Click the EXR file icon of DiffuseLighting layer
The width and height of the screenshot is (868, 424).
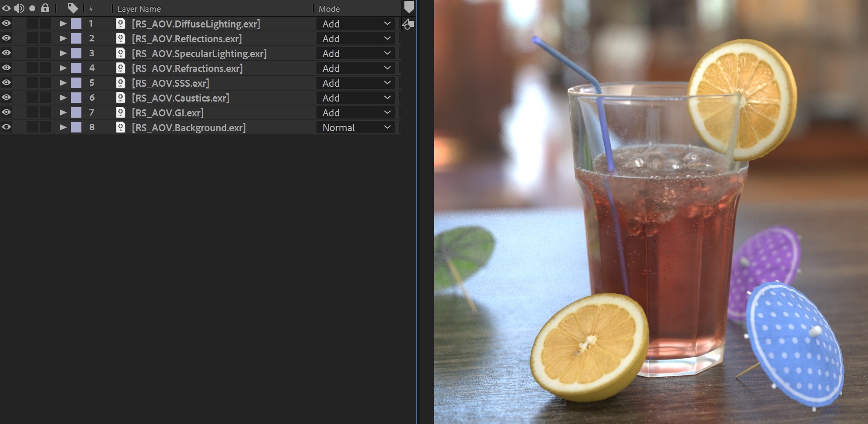(121, 24)
